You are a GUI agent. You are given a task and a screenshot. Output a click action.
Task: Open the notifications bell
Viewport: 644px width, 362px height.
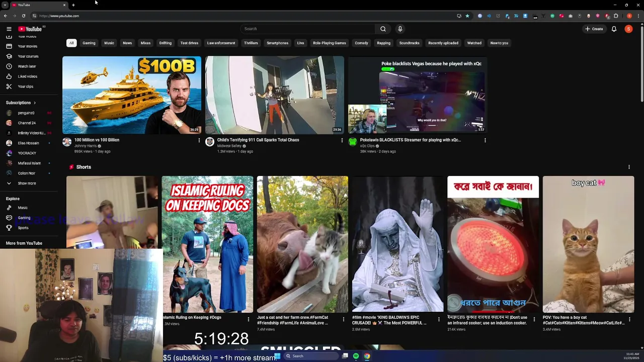[614, 29]
